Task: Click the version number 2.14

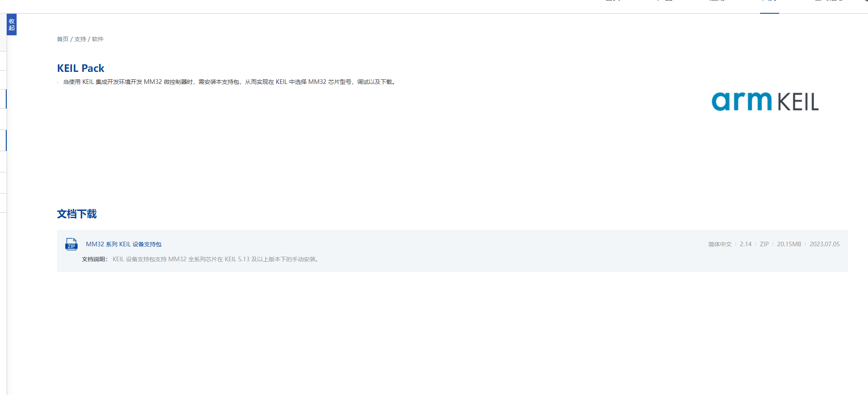Action: click(x=746, y=244)
